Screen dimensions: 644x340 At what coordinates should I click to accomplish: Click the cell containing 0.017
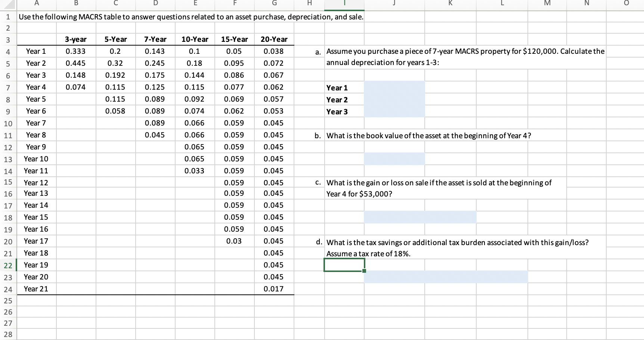[x=274, y=288]
